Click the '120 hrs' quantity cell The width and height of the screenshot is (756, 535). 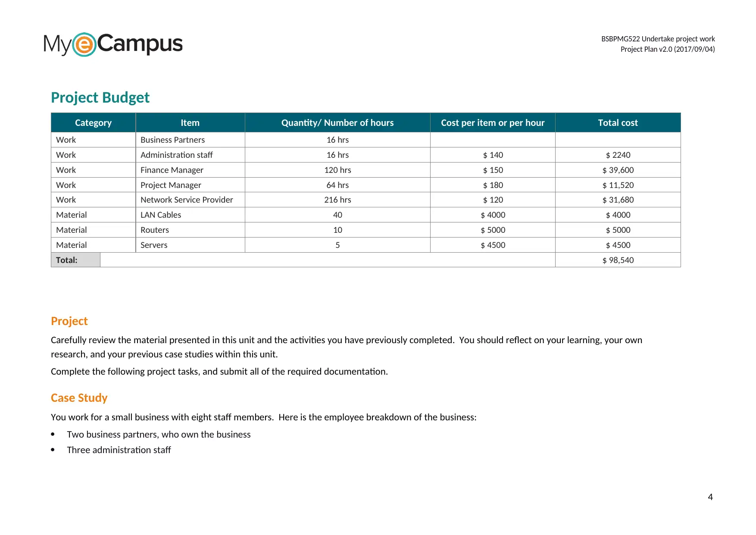tap(337, 170)
